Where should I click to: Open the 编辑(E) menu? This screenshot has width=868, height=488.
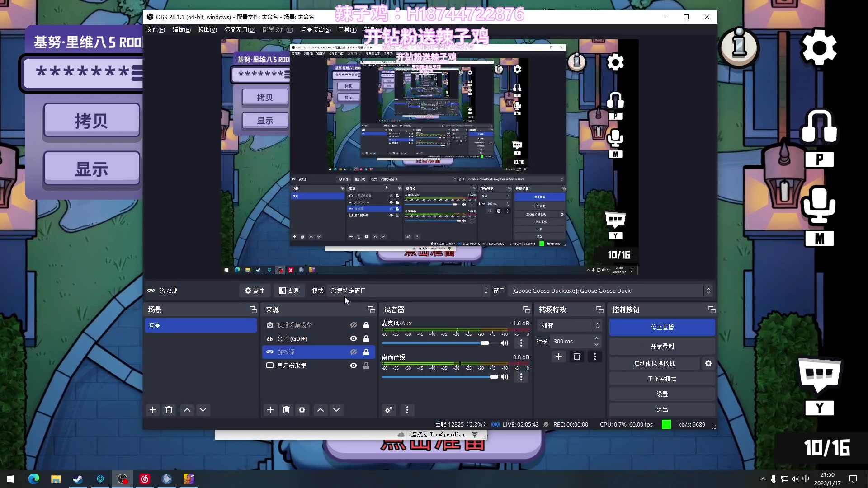click(181, 29)
